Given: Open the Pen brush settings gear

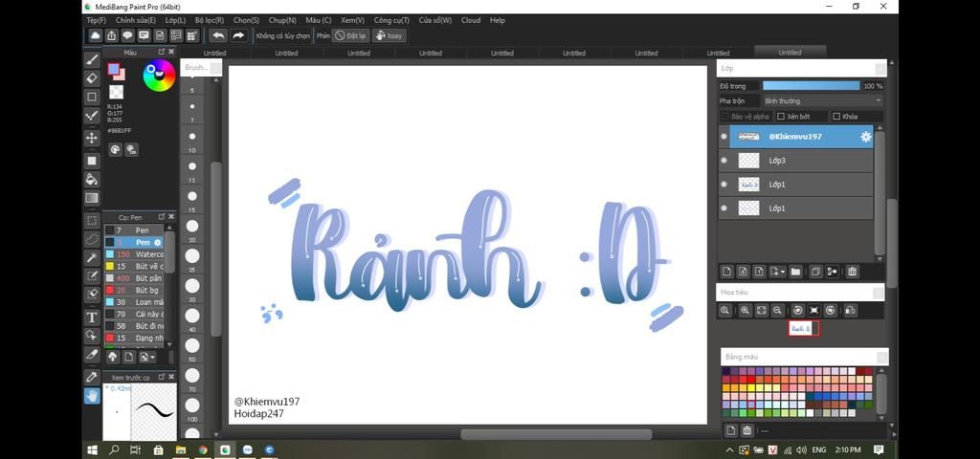Looking at the screenshot, I should tap(158, 242).
